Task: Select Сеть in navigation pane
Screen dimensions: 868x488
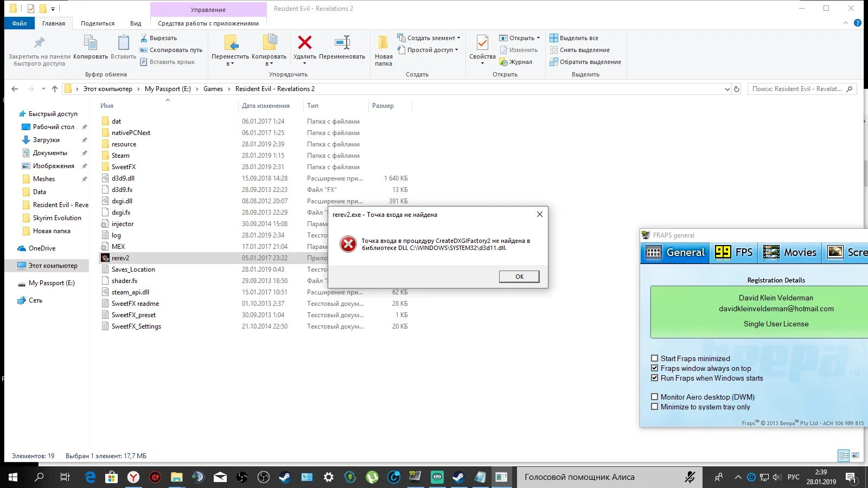Action: (x=35, y=300)
